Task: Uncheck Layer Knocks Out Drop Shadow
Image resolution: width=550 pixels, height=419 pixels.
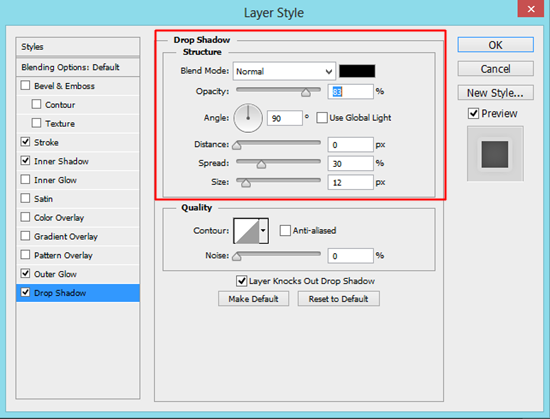Action: coord(241,281)
